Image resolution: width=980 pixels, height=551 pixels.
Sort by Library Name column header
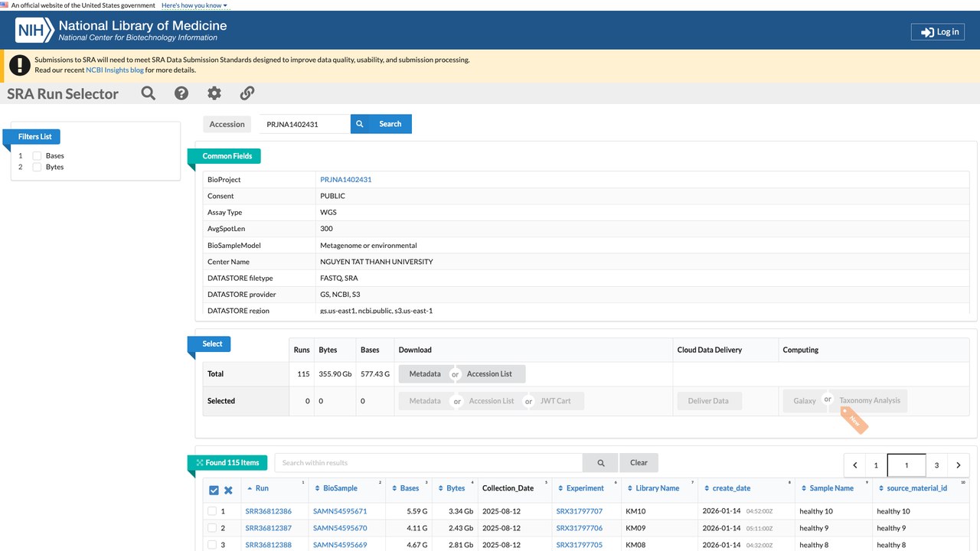pyautogui.click(x=658, y=488)
